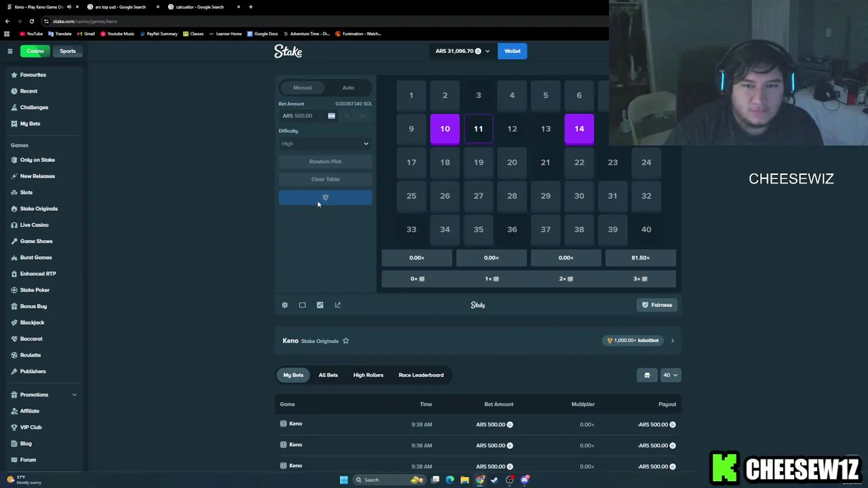Open Roulette in sidebar
Viewport: 868px width, 488px height.
pos(31,355)
